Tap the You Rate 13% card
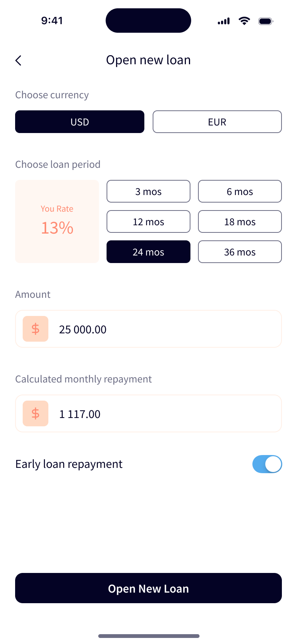 pyautogui.click(x=57, y=221)
